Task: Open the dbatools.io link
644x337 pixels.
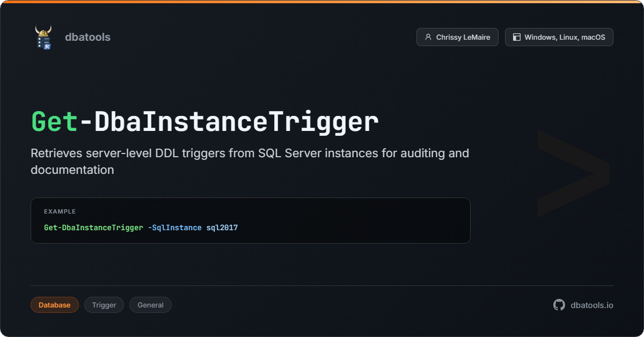Action: 592,305
